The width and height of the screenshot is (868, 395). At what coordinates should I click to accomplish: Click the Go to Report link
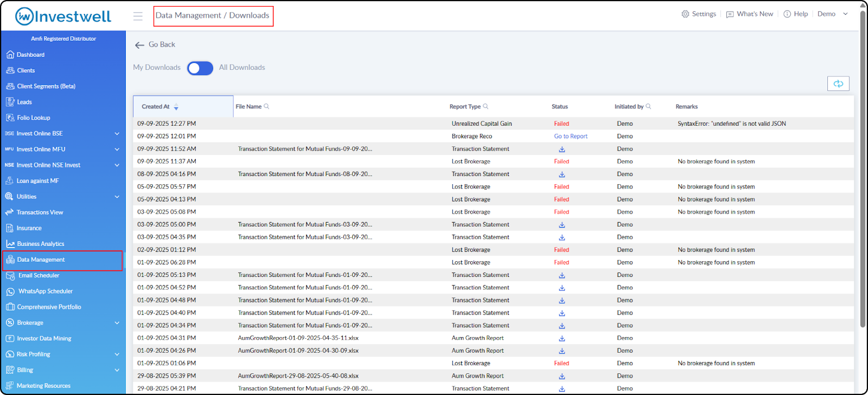point(571,137)
